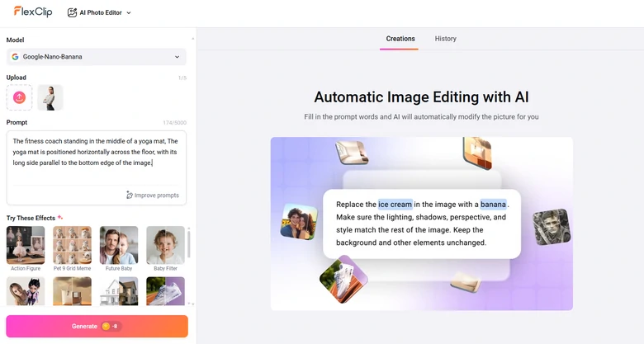Click the Generate button

point(97,327)
